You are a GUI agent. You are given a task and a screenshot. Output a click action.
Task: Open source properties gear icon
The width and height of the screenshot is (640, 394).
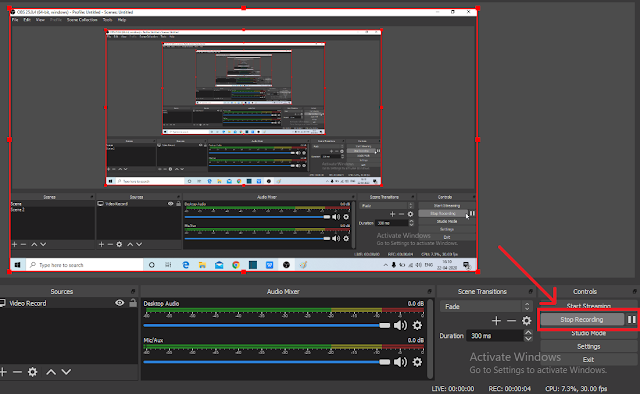coord(33,372)
